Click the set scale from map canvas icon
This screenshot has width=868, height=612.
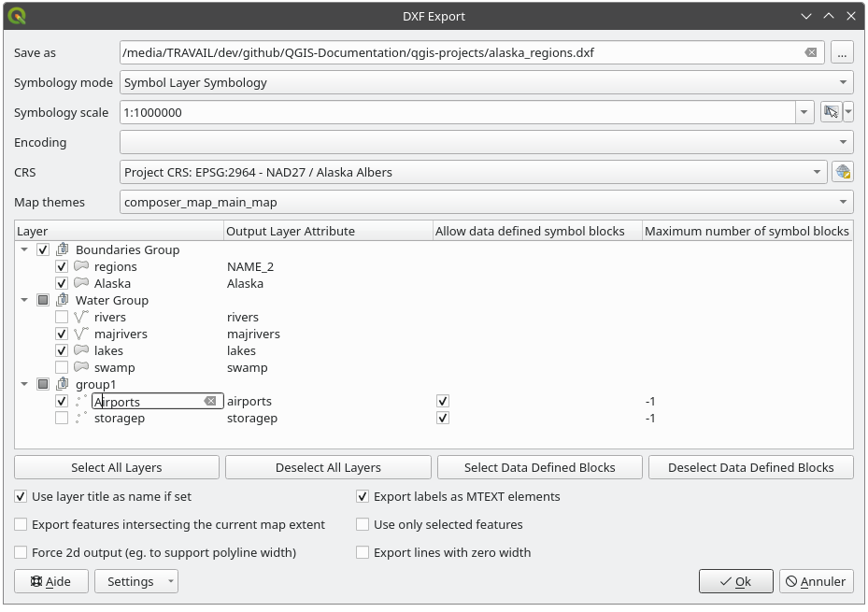(x=831, y=112)
